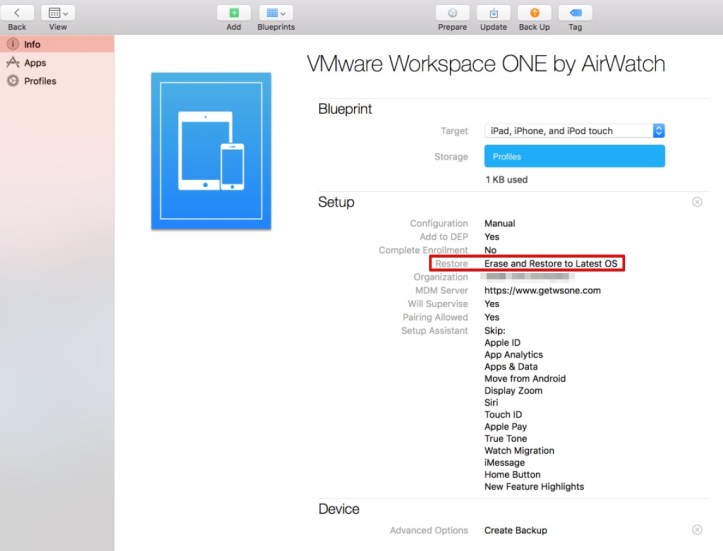Click Create Backup advanced option
Image resolution: width=723 pixels, height=551 pixels.
(x=516, y=530)
